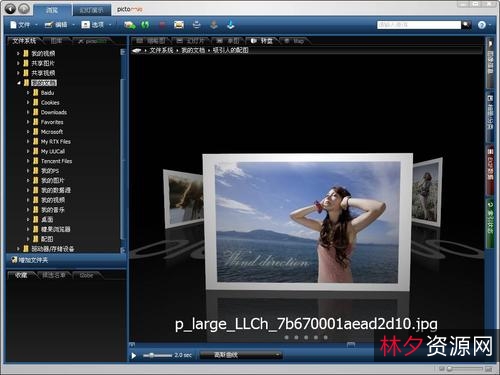Select the 文件系统 panel tab
This screenshot has height=375, width=500.
[x=24, y=41]
